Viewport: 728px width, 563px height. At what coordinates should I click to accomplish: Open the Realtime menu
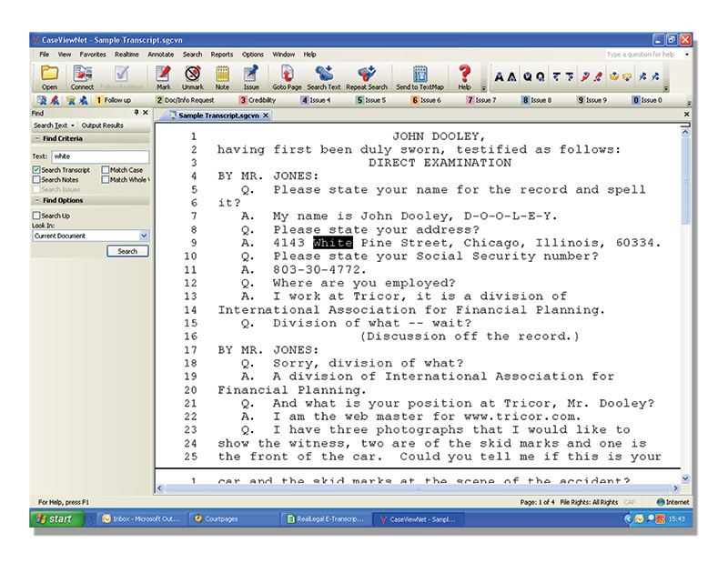tap(126, 55)
